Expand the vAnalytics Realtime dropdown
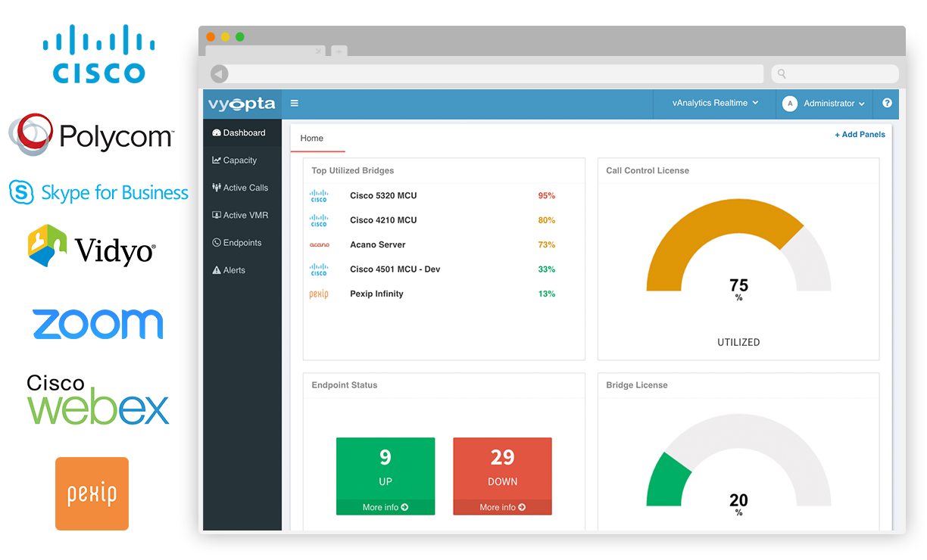The width and height of the screenshot is (927, 560). [715, 103]
